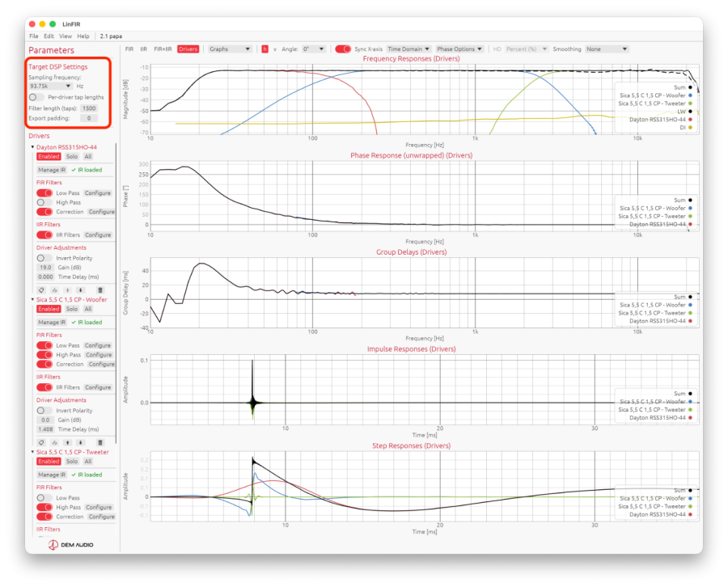Enable Dayton High Pass FIR filter
The image size is (728, 587).
44,202
